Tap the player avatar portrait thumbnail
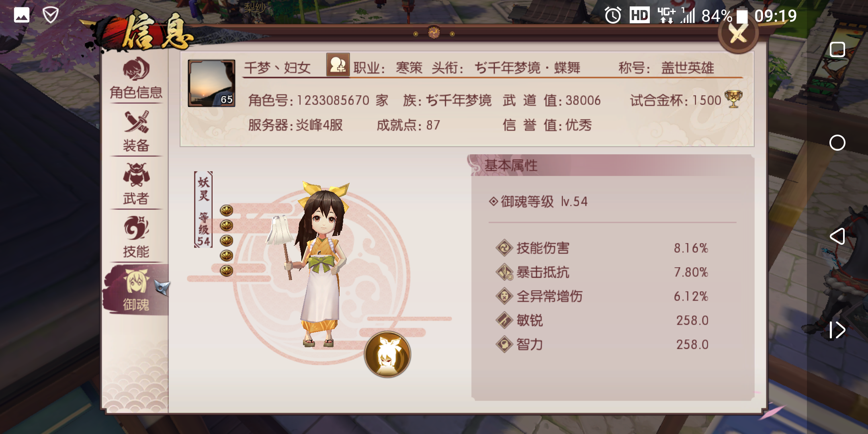Viewport: 868px width, 434px height. coord(211,83)
